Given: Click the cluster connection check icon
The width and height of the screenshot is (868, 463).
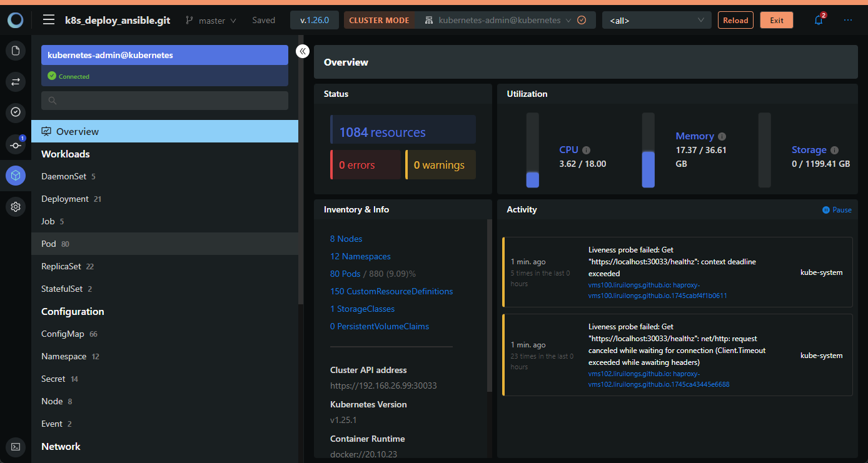Looking at the screenshot, I should 582,20.
